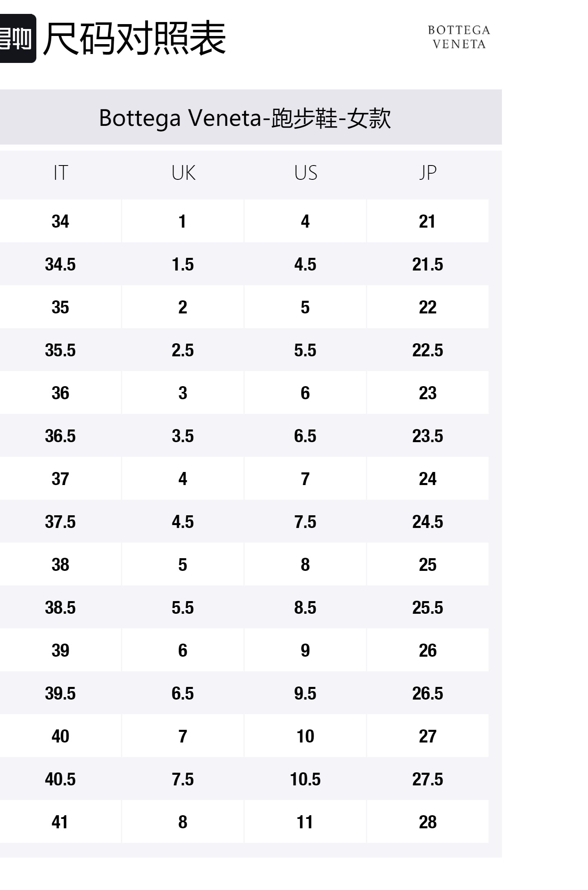Select the JP size 28 cell
The height and width of the screenshot is (890, 588).
pos(428,822)
